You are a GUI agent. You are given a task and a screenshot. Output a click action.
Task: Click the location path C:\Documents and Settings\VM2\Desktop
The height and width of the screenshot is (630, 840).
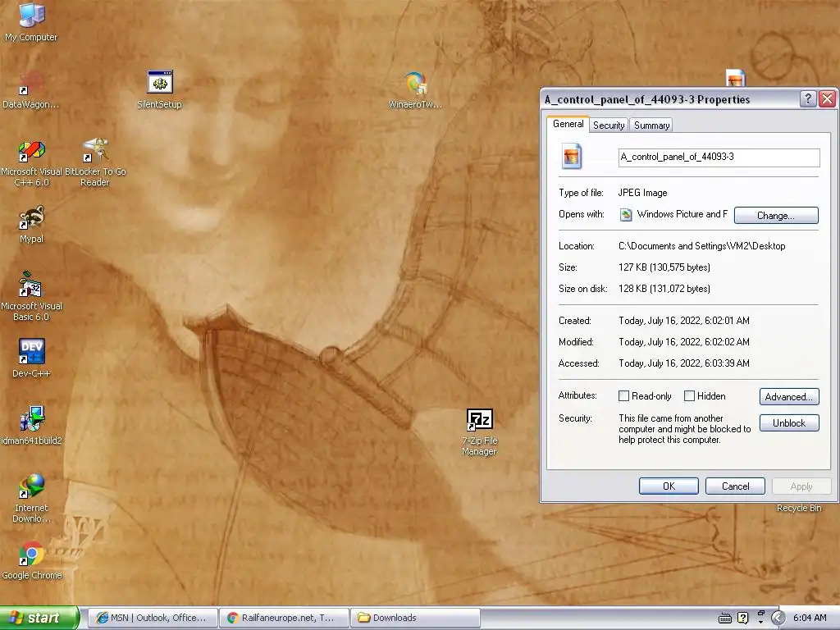coord(702,246)
